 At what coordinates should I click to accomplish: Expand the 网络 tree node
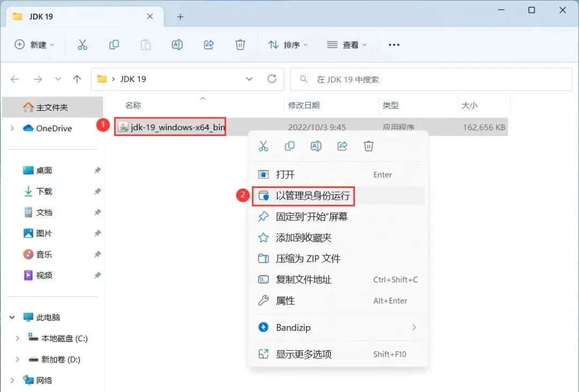coord(12,380)
